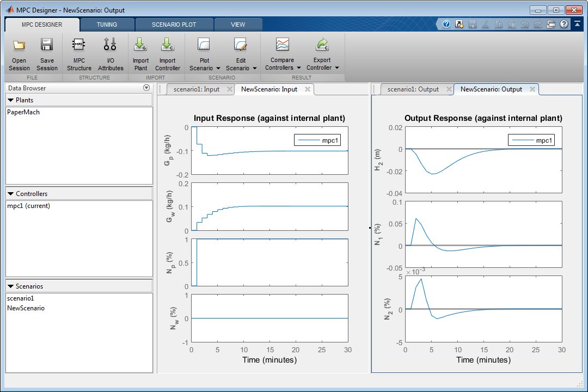The width and height of the screenshot is (588, 392).
Task: Collapse the Controllers section
Action: pos(10,194)
